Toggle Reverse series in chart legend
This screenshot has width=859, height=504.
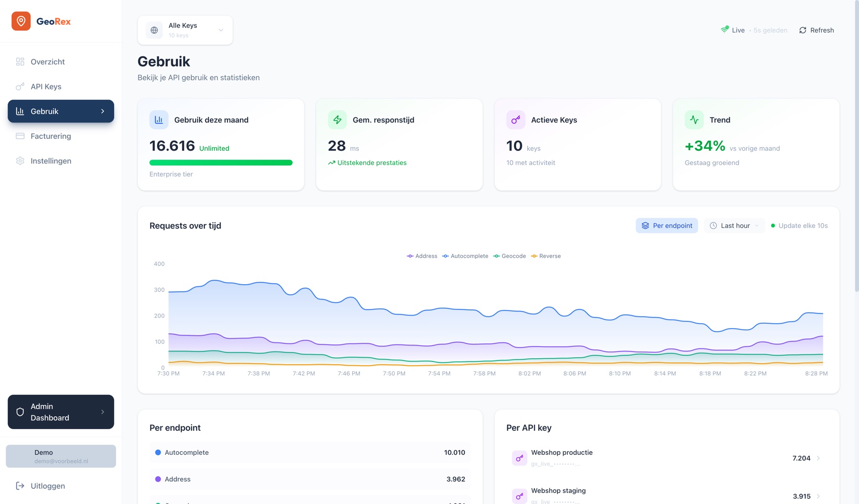tap(546, 256)
